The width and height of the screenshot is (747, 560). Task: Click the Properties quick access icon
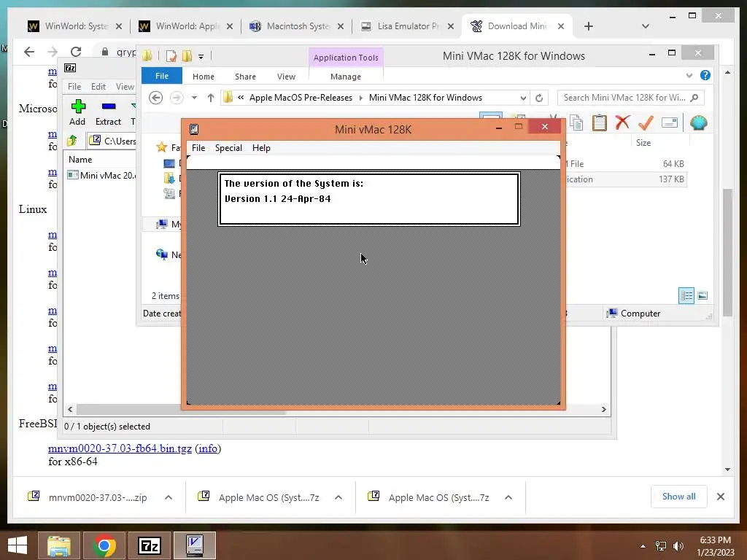171,56
